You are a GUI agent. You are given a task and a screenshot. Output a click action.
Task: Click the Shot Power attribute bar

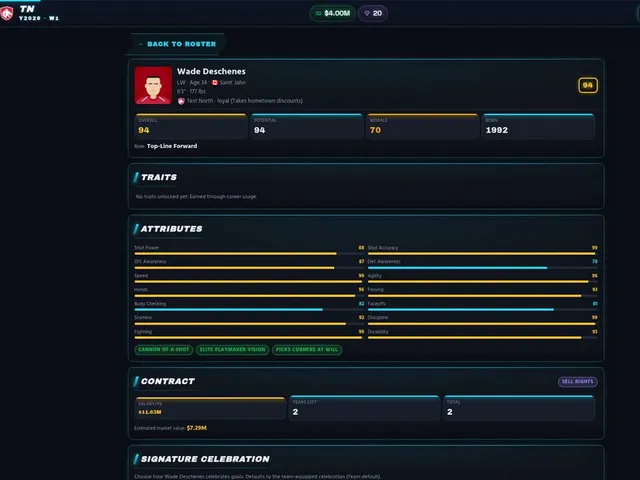point(249,251)
